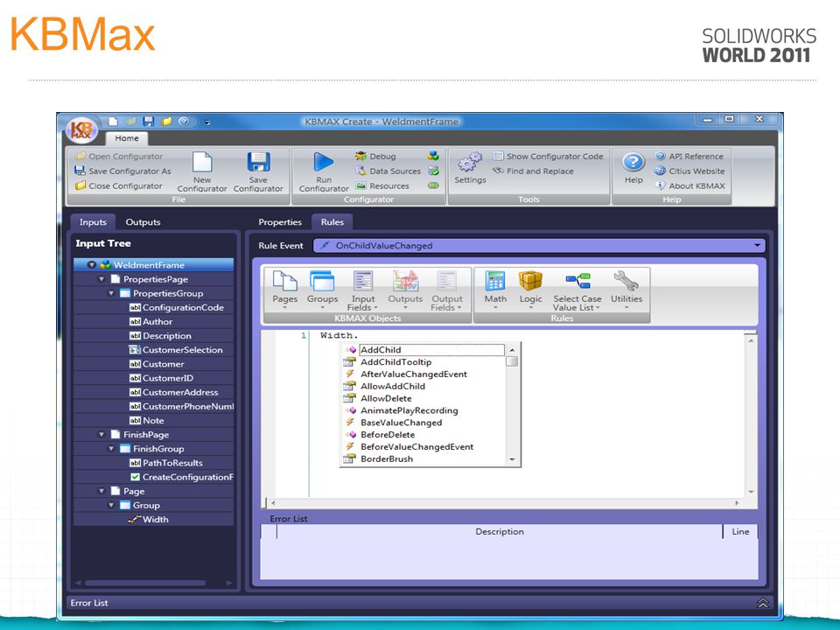Switch to the Inputs tab

coord(94,222)
